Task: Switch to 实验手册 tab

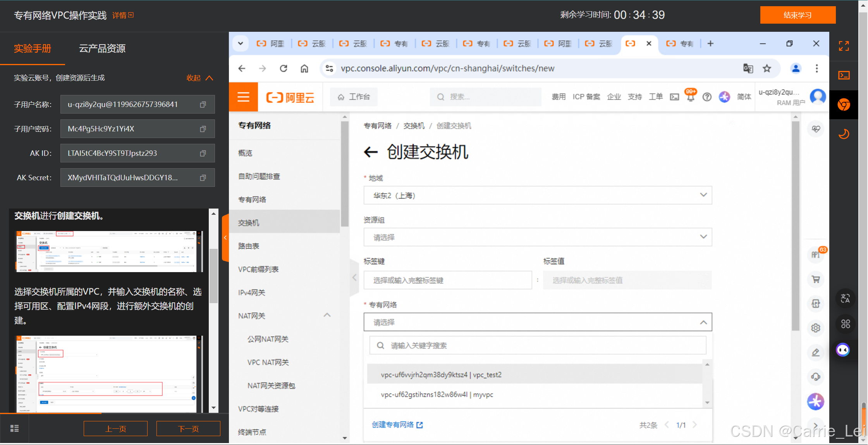Action: point(33,49)
